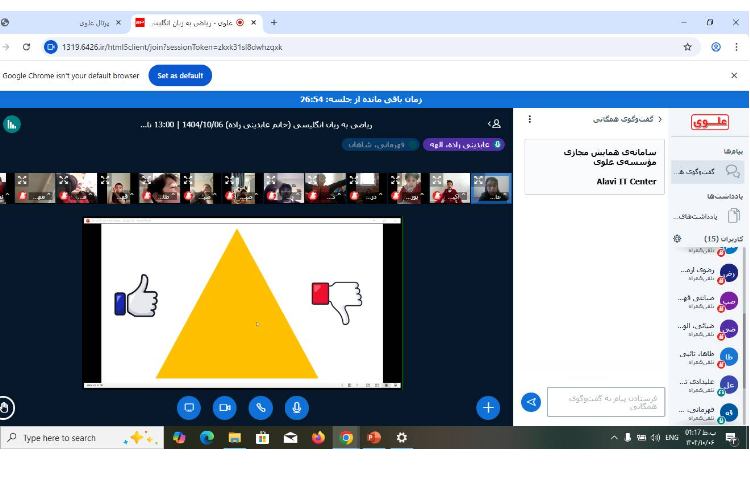Click the "Set as default" button

click(180, 76)
